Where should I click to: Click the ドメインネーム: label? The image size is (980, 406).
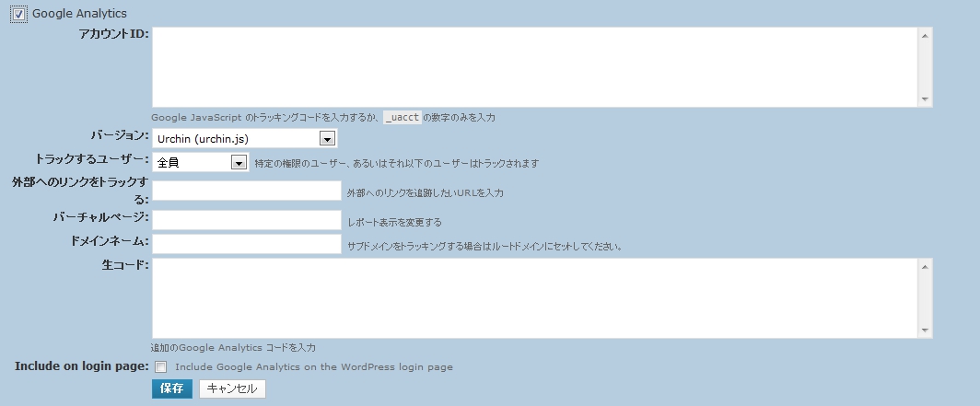(110, 240)
